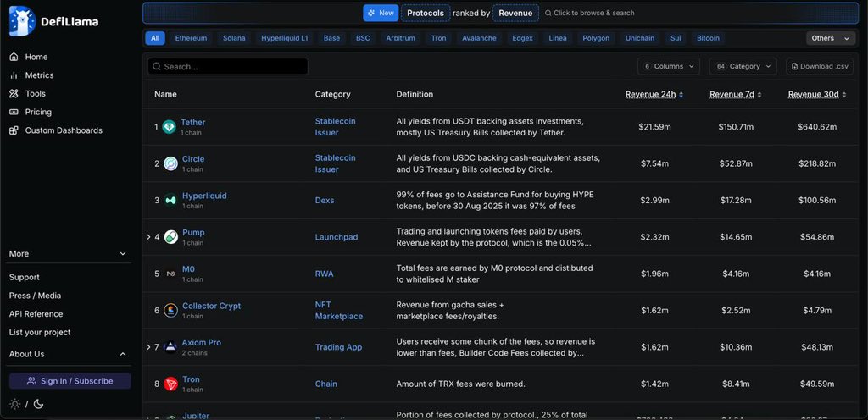The height and width of the screenshot is (420, 868).
Task: Click the Tools wrench icon
Action: pyautogui.click(x=14, y=93)
